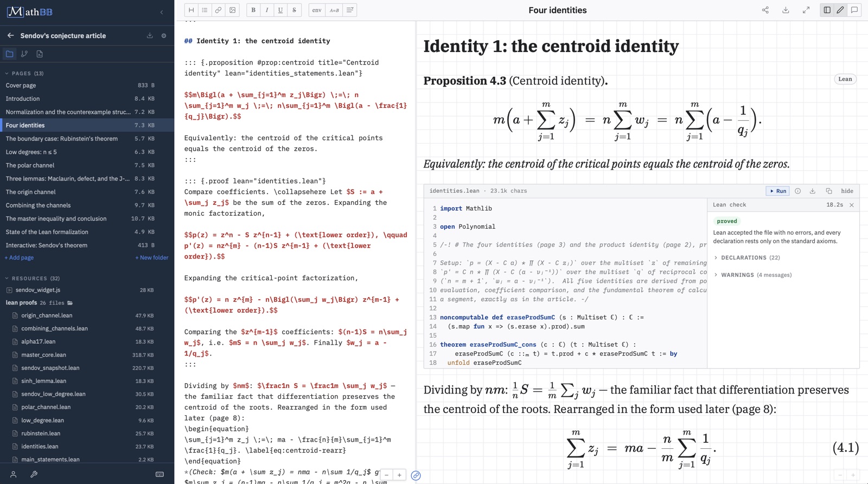
Task: Copy the identities.lean code
Action: [829, 191]
